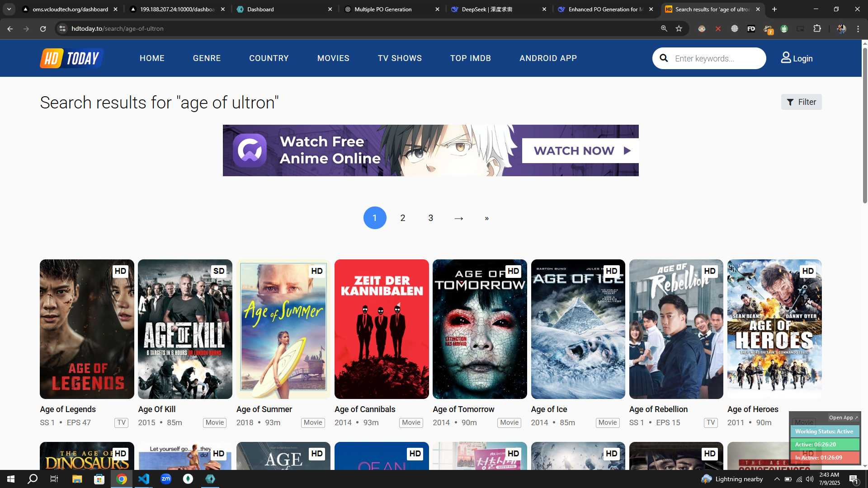This screenshot has width=868, height=488.
Task: Open the TOP IMDB menu item
Action: tap(470, 58)
